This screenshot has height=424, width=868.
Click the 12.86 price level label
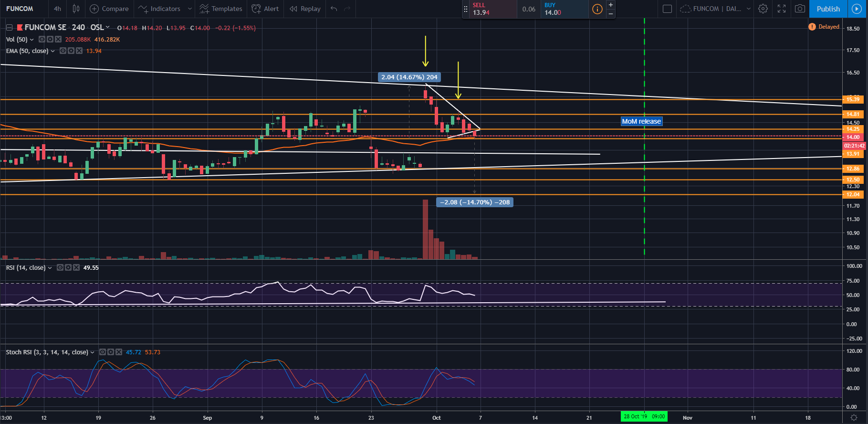(853, 169)
